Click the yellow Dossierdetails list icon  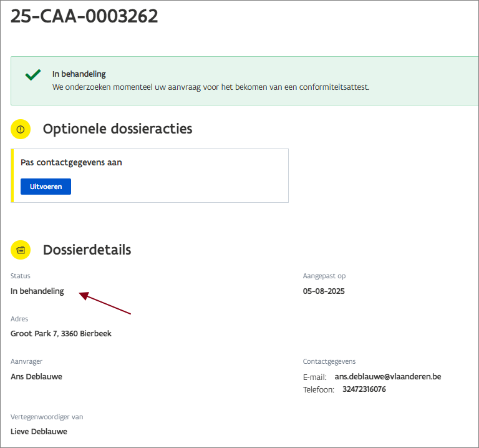[x=21, y=250]
